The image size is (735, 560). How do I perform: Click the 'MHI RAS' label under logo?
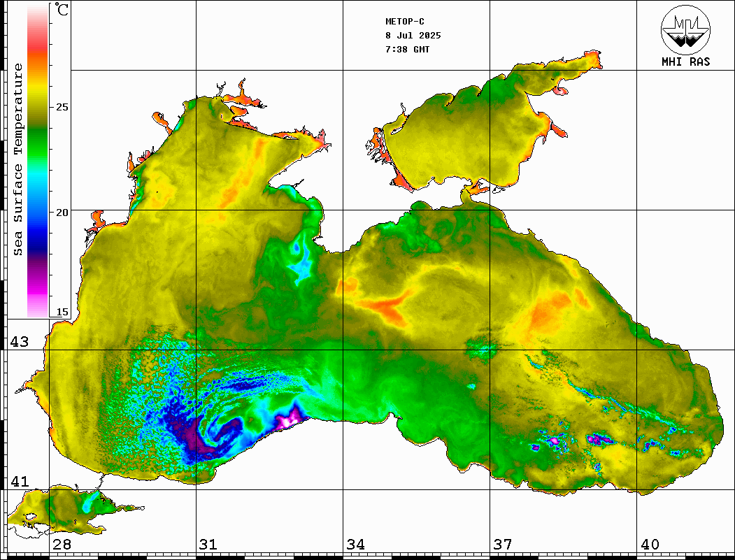(x=685, y=62)
